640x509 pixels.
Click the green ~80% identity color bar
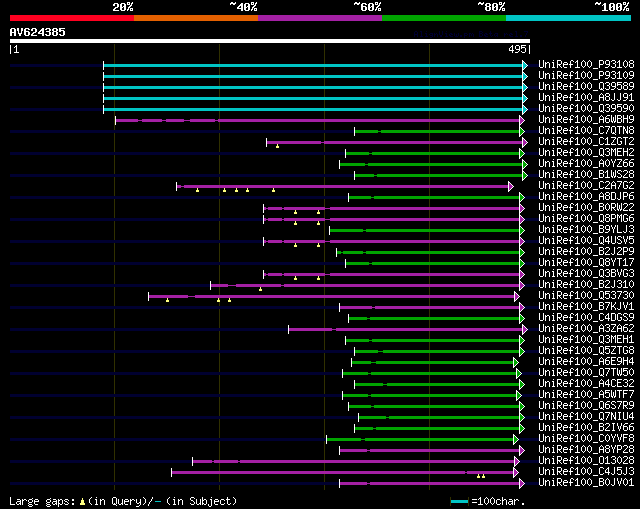coord(444,18)
